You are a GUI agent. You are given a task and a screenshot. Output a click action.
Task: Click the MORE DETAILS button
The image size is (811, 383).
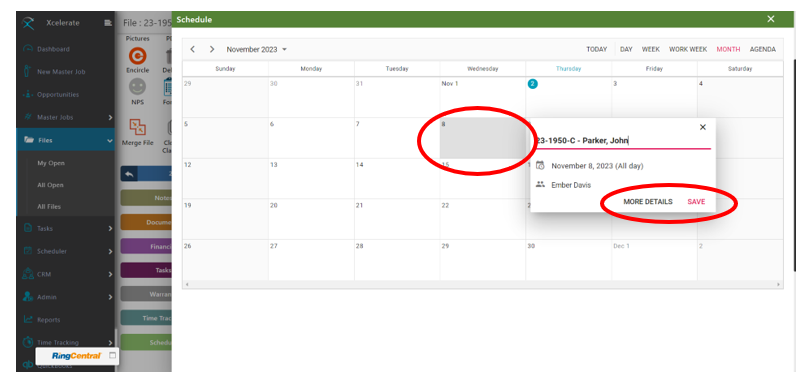click(648, 202)
